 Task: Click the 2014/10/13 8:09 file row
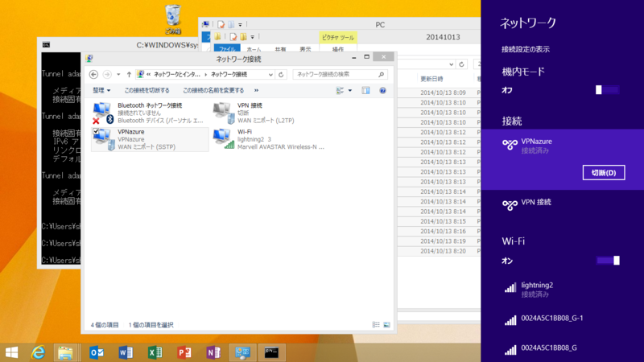tap(443, 93)
